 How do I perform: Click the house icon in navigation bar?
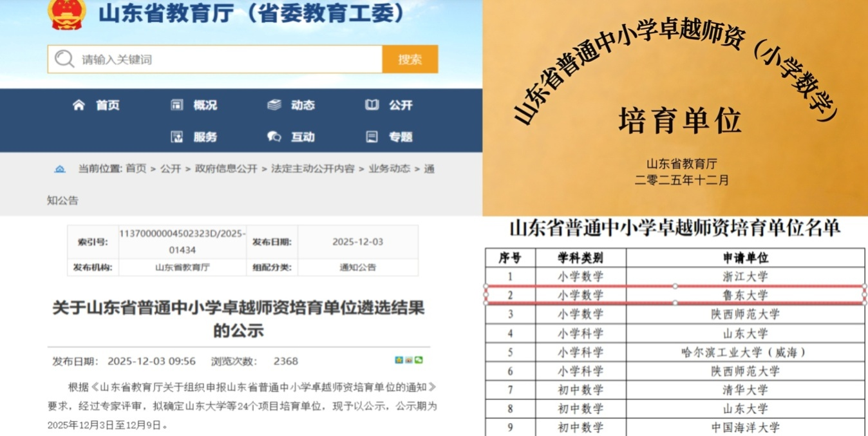79,105
